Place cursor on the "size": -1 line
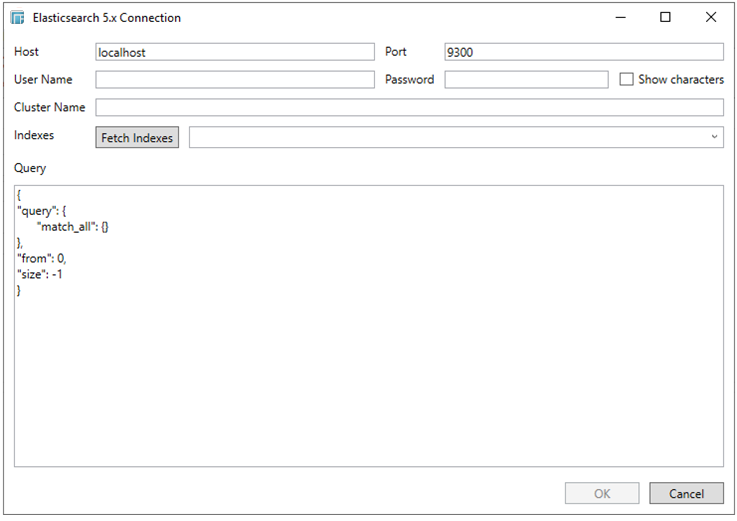This screenshot has width=737, height=521. pyautogui.click(x=40, y=274)
